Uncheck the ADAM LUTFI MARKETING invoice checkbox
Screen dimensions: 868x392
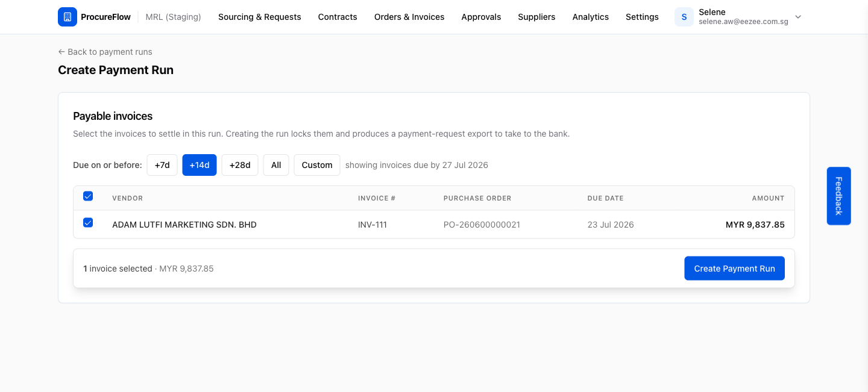tap(88, 223)
